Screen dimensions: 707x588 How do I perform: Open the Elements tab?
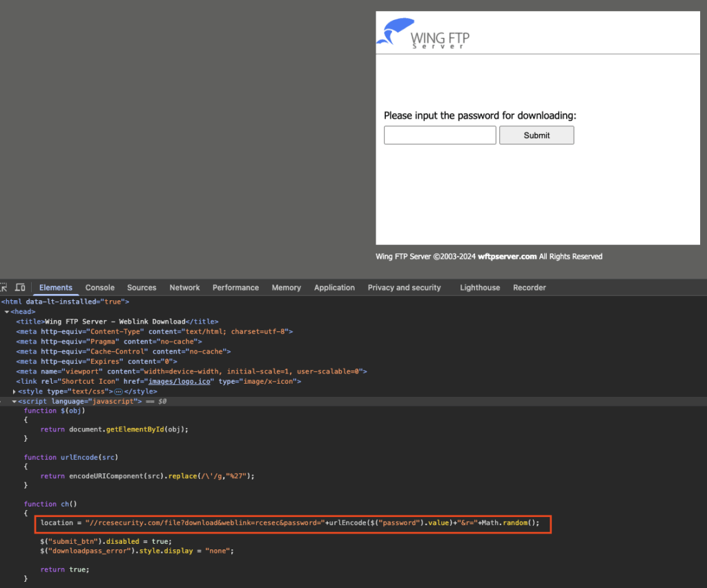(x=55, y=288)
